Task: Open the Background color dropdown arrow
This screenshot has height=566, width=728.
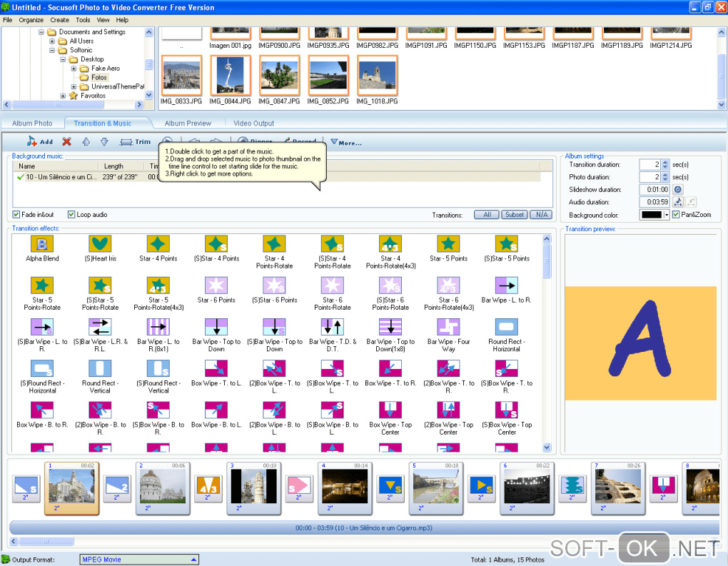Action: (x=666, y=215)
